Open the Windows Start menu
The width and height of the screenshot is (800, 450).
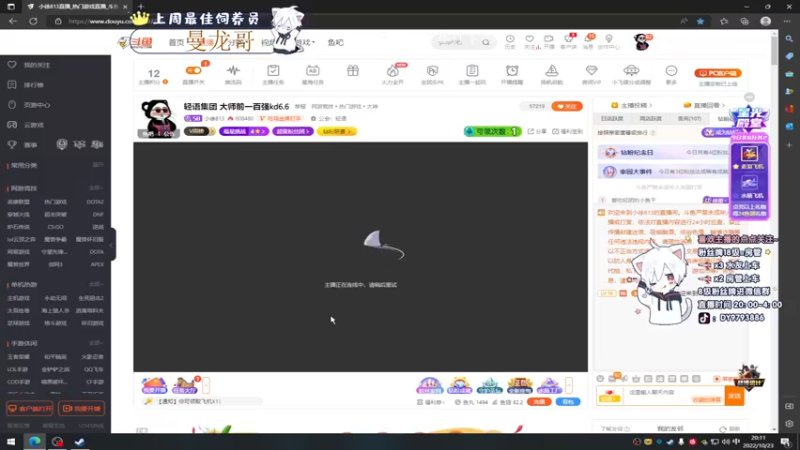click(11, 441)
